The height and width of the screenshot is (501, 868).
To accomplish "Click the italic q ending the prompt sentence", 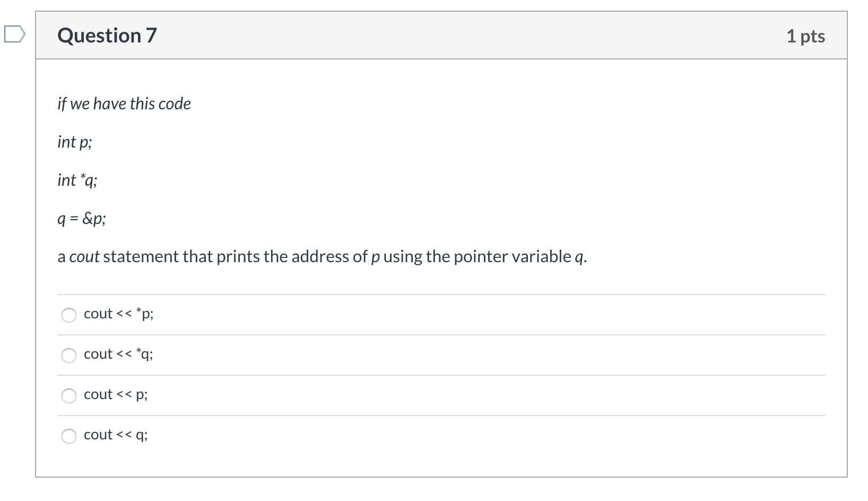I will (579, 258).
